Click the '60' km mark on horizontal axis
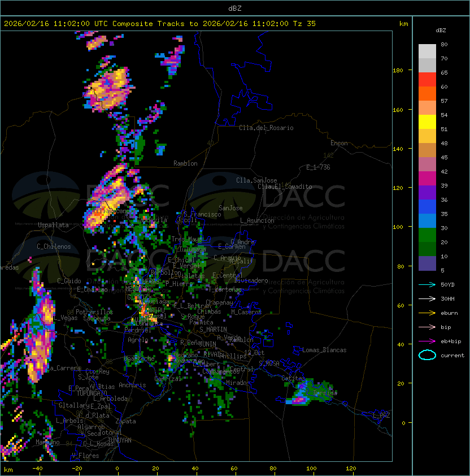 point(234,468)
